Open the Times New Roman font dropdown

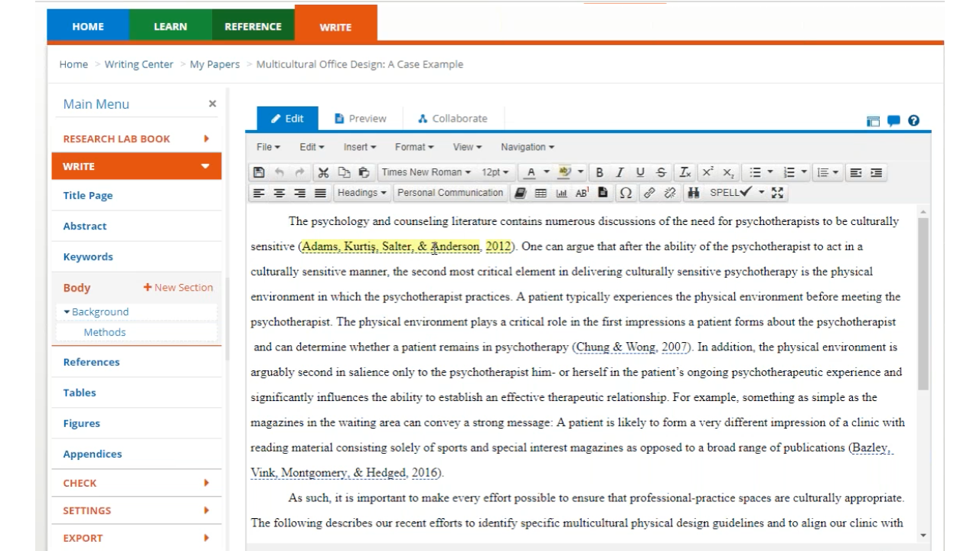tap(426, 173)
